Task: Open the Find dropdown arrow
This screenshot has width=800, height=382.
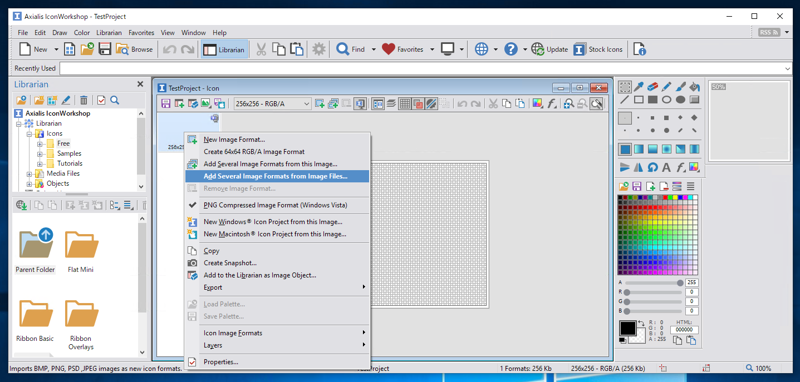Action: [x=373, y=49]
